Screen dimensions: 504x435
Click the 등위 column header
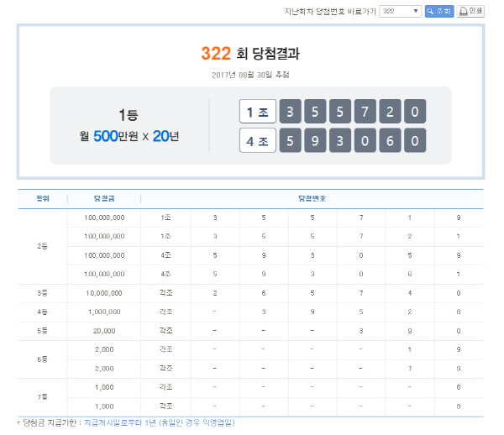[x=43, y=198]
